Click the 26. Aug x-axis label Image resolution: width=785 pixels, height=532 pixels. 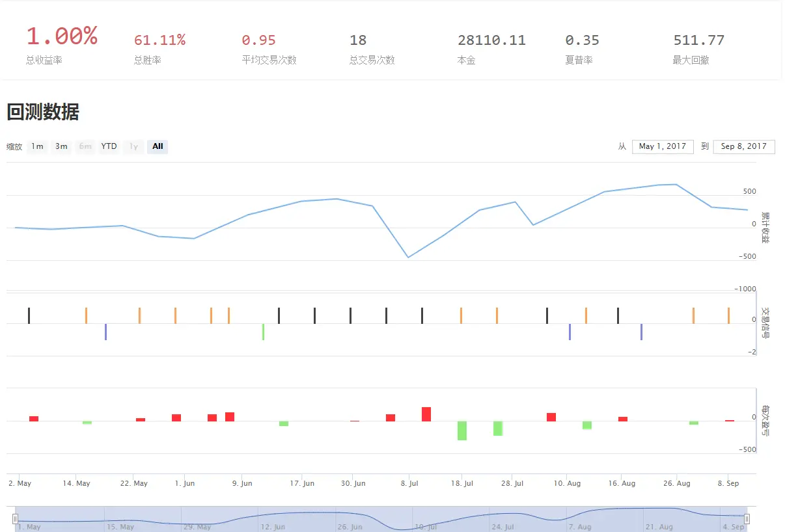(677, 483)
